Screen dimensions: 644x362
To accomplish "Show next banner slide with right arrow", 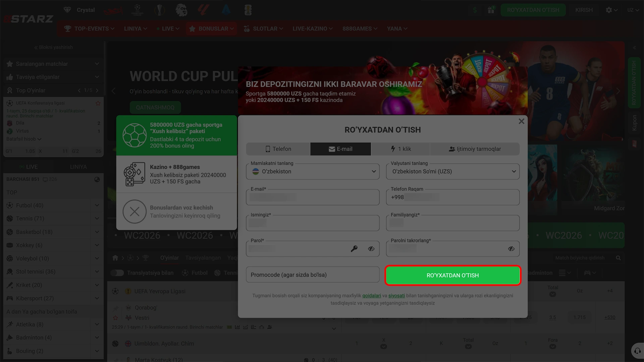I will [x=618, y=91].
